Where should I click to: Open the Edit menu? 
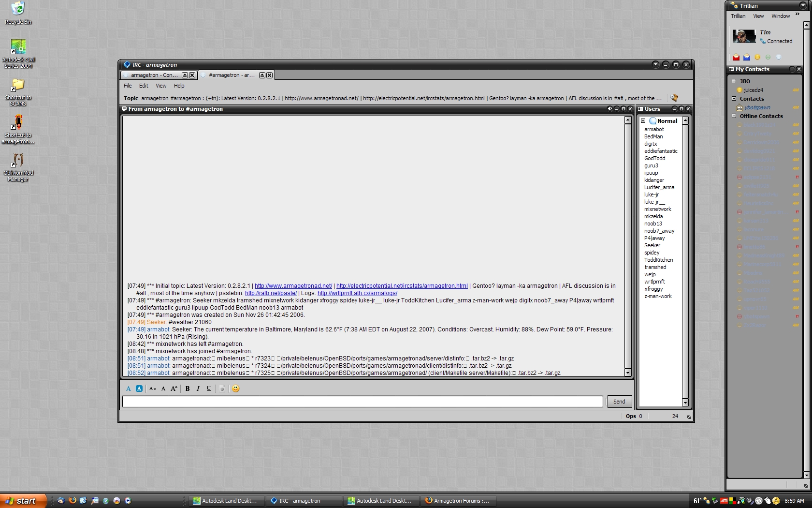coord(144,86)
